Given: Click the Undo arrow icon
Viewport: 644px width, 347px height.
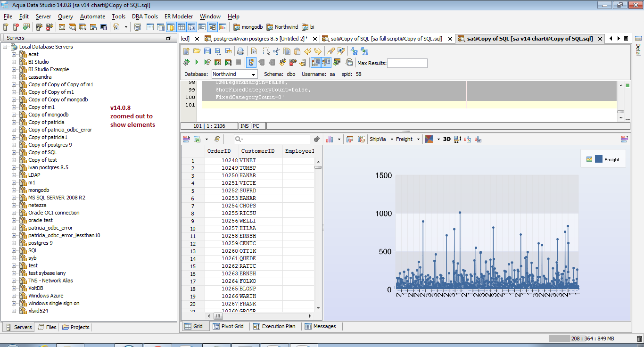Looking at the screenshot, I should tap(307, 51).
